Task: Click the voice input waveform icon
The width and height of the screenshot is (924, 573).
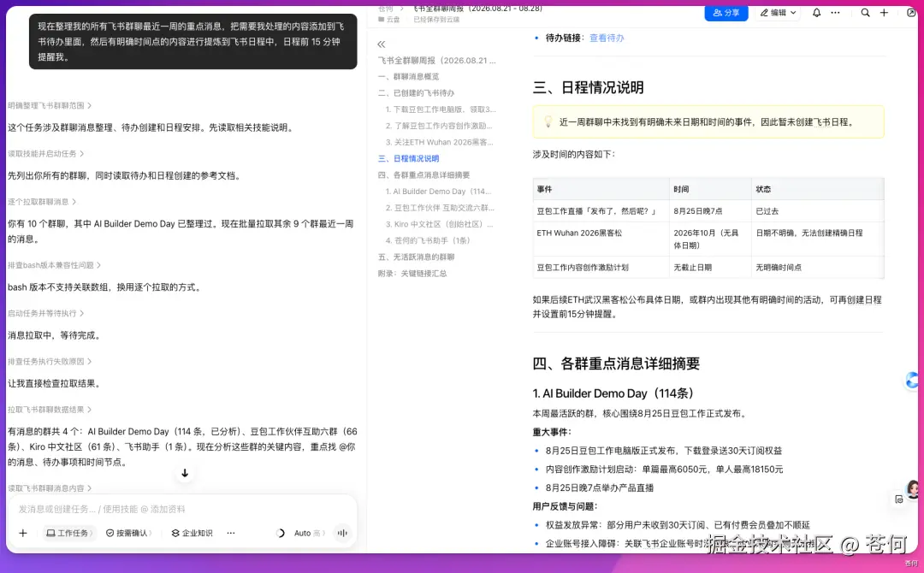Action: click(341, 533)
